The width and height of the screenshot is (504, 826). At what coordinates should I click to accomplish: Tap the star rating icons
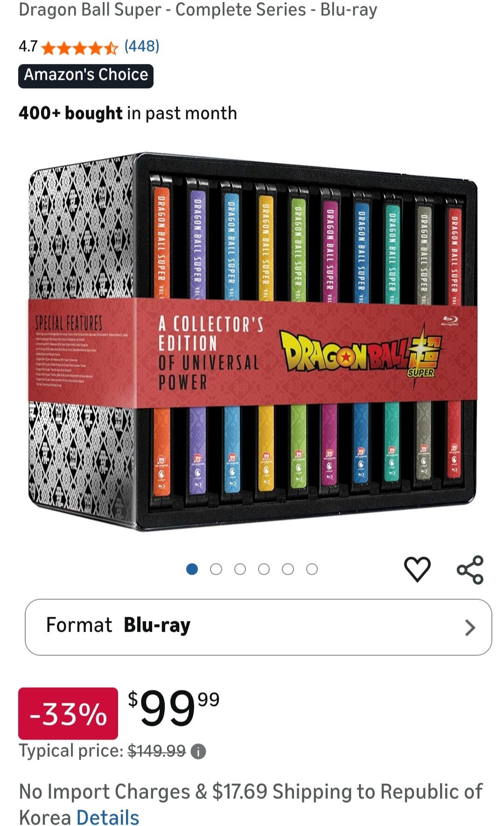pyautogui.click(x=80, y=48)
